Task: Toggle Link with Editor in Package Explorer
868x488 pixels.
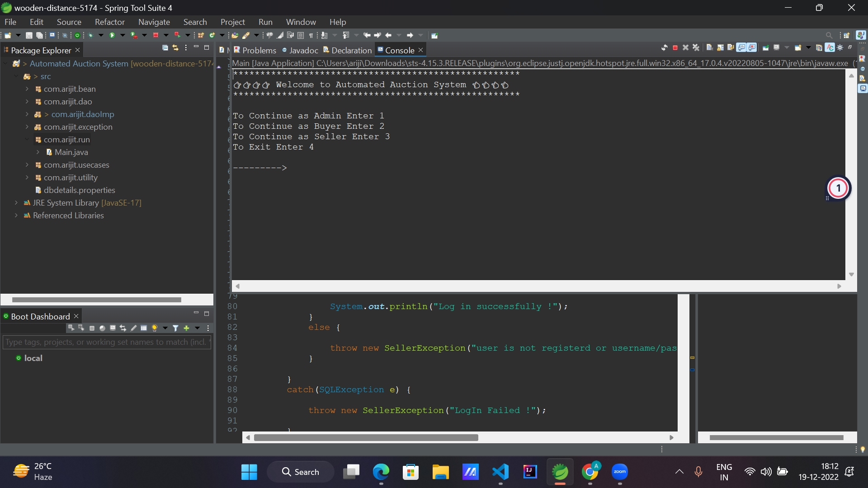Action: pyautogui.click(x=175, y=48)
